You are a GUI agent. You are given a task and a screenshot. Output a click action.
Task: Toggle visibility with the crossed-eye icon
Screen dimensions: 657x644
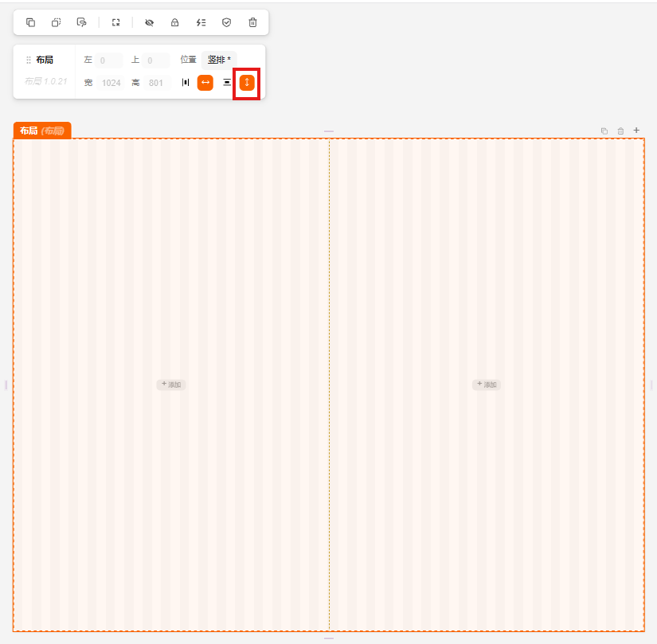pos(149,22)
